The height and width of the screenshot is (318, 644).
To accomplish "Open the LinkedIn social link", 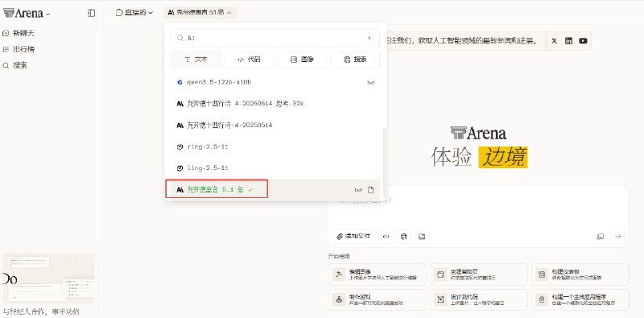I will tap(568, 41).
